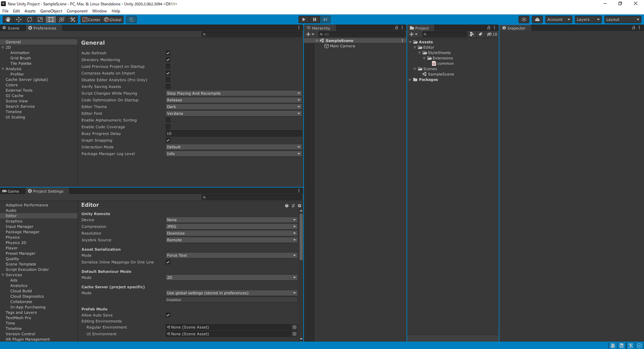Uncheck Compress Assets on Import
Screen dimensions: 644x349
[168, 73]
